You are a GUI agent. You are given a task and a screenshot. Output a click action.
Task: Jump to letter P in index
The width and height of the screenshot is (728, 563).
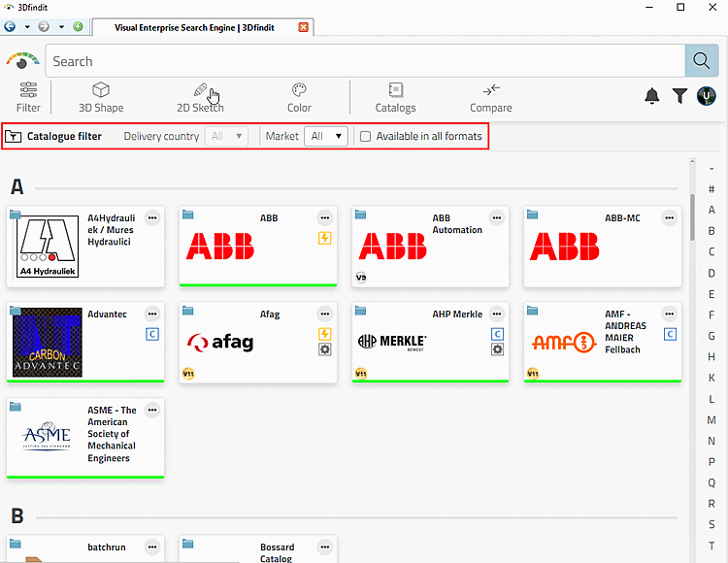tap(711, 462)
